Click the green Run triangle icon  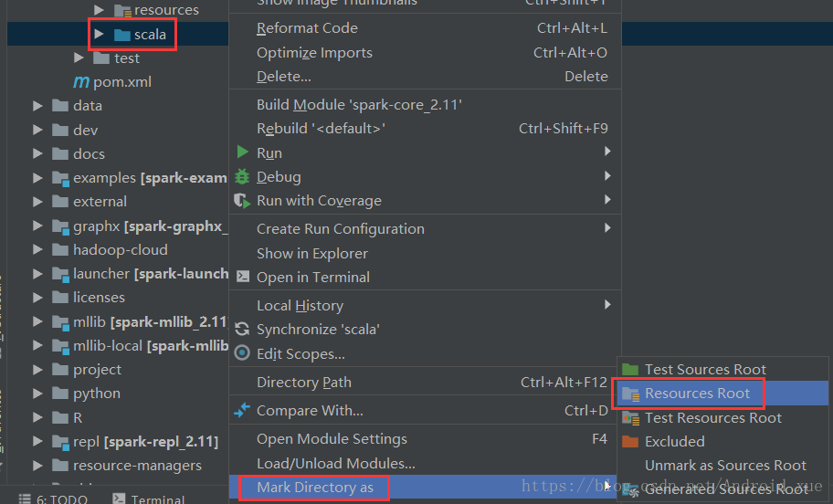pyautogui.click(x=242, y=152)
